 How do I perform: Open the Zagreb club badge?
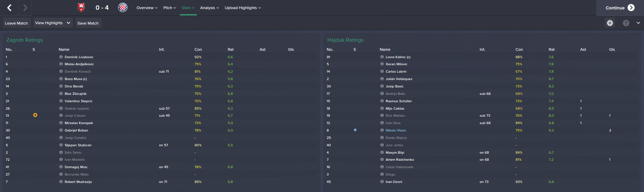[81, 7]
